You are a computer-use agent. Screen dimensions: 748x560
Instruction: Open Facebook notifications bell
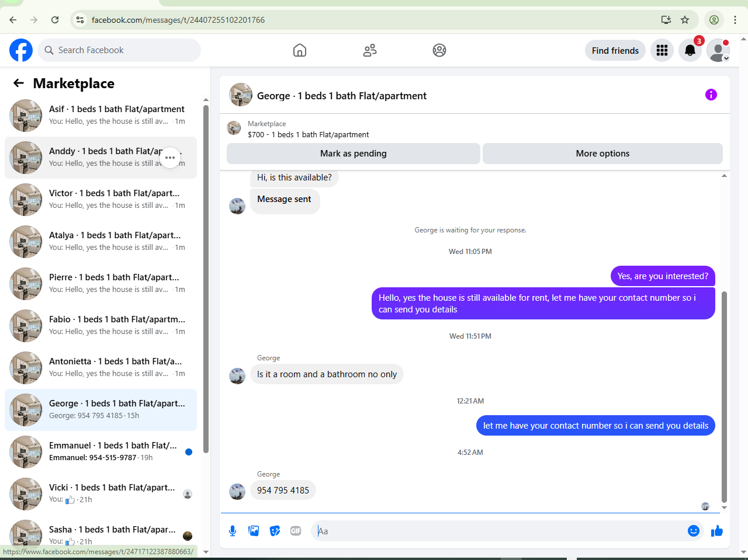coord(690,51)
